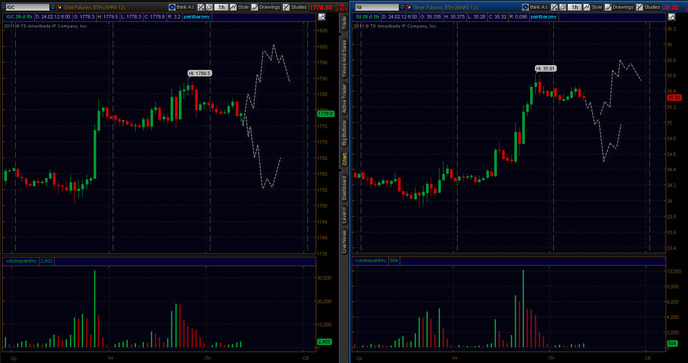Click the silver chart settings icon under the toolbar
The width and height of the screenshot is (688, 363).
tap(671, 17)
